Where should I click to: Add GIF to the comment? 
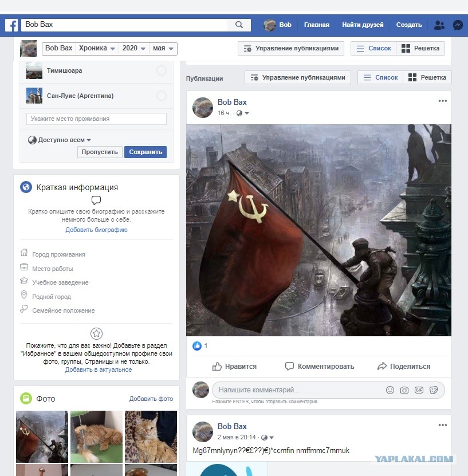click(x=419, y=390)
